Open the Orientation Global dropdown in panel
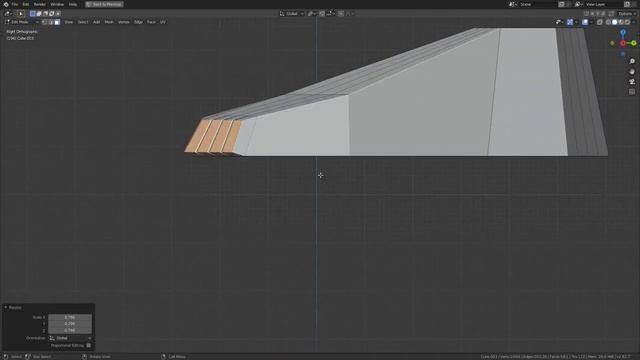 tap(70, 338)
